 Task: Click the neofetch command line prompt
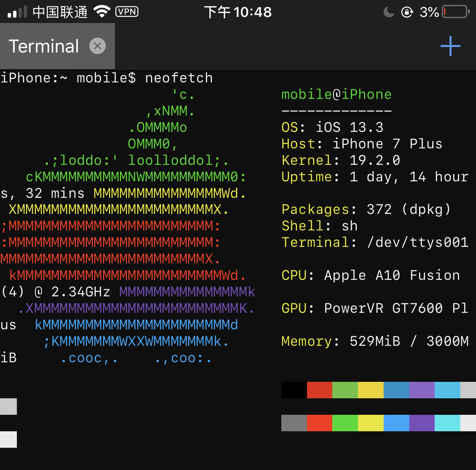pos(107,78)
